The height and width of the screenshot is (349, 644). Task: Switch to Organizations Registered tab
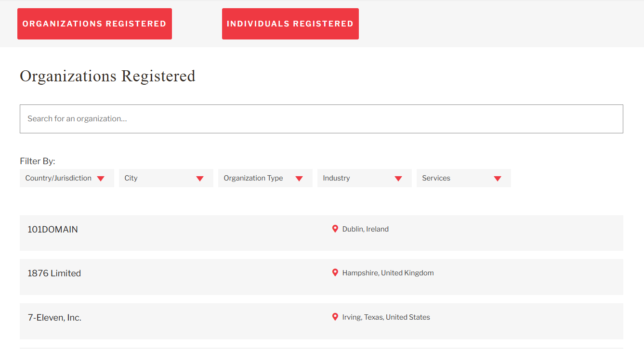click(x=94, y=24)
